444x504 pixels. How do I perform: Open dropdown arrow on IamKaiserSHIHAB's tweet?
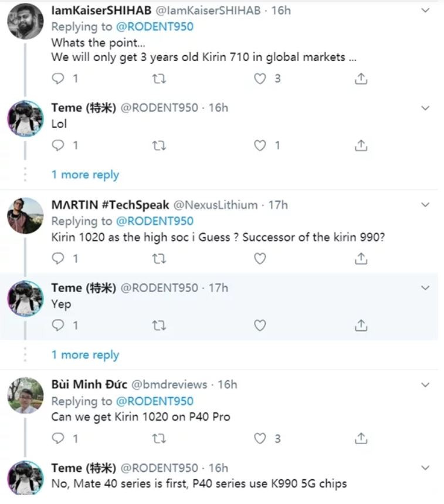coord(426,11)
